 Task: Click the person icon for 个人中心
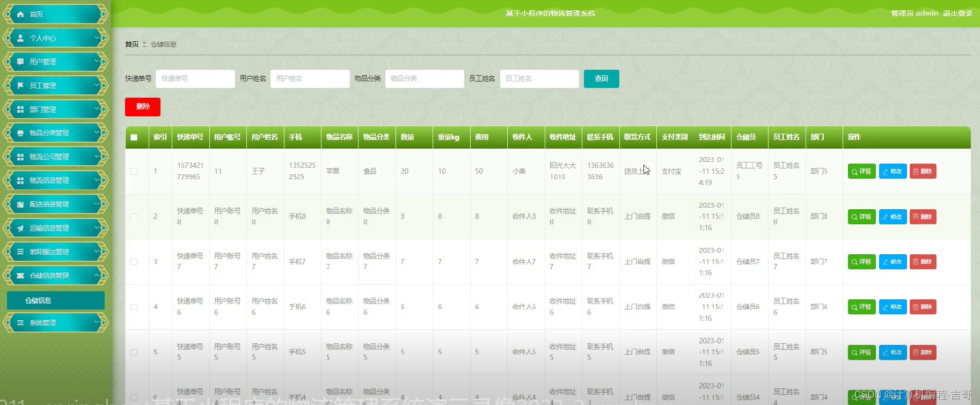pyautogui.click(x=20, y=38)
